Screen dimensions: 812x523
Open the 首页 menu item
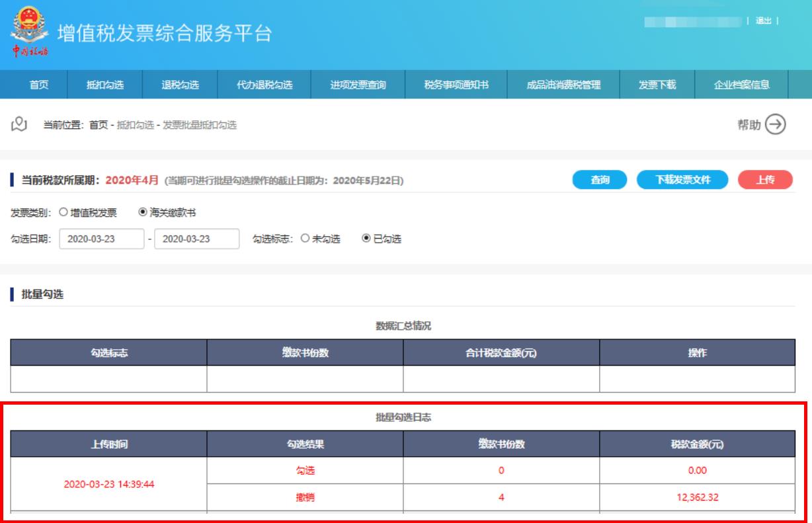coord(39,84)
